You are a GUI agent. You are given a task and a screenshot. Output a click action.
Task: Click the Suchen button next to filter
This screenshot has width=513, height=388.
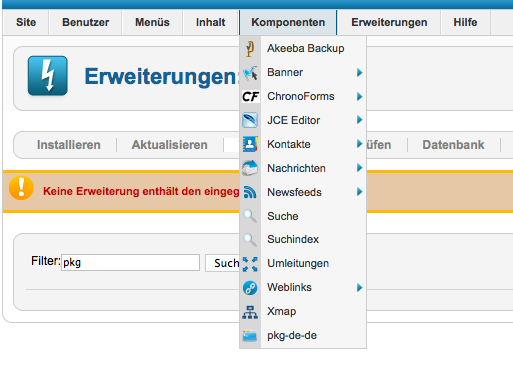click(223, 263)
